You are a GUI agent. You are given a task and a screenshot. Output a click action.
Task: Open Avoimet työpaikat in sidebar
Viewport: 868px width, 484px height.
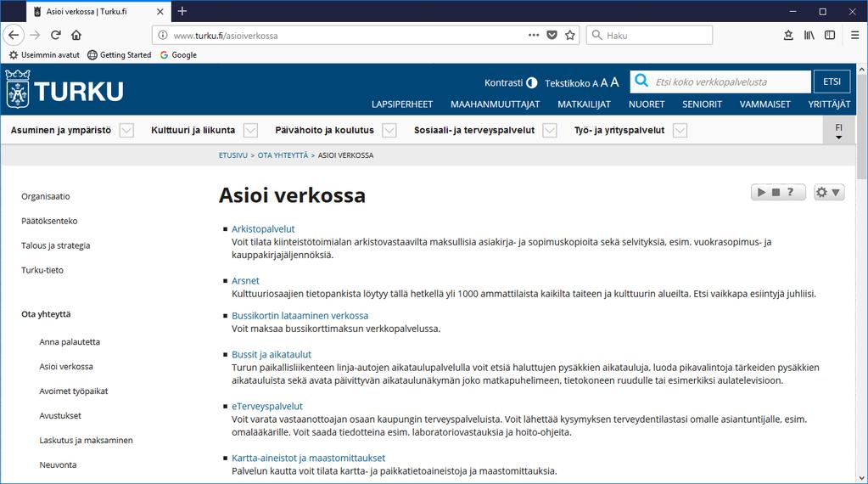[x=74, y=391]
